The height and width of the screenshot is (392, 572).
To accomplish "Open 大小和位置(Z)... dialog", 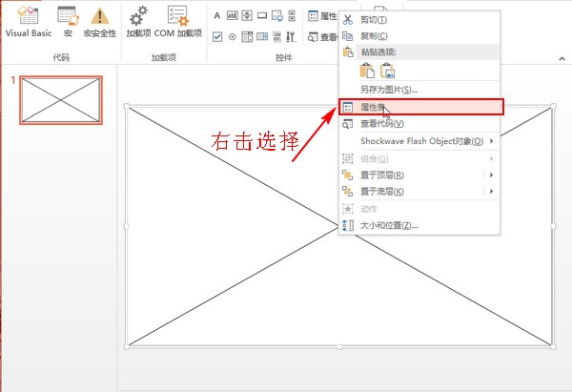I will pos(419,225).
